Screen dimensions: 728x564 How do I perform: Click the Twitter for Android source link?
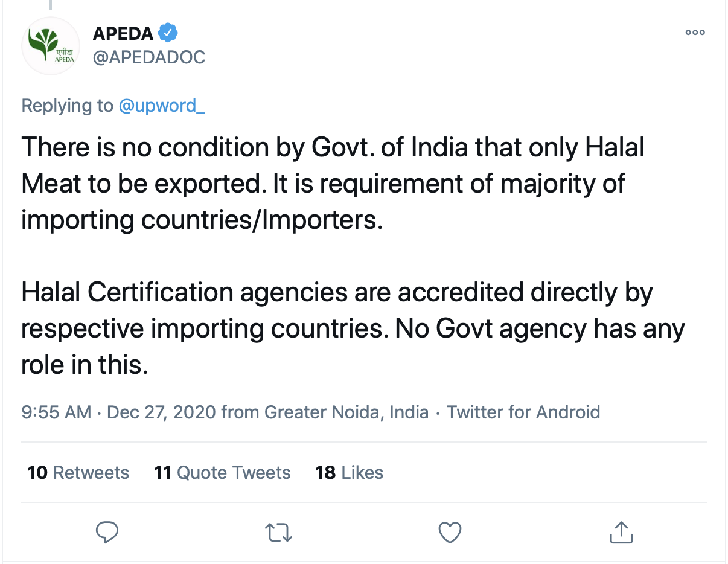(523, 412)
